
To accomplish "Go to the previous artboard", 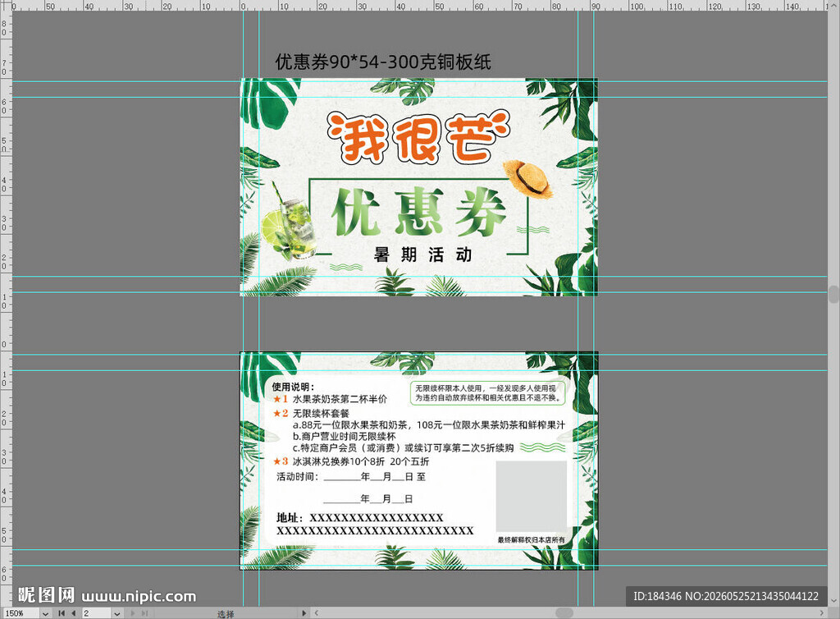I will click(73, 613).
